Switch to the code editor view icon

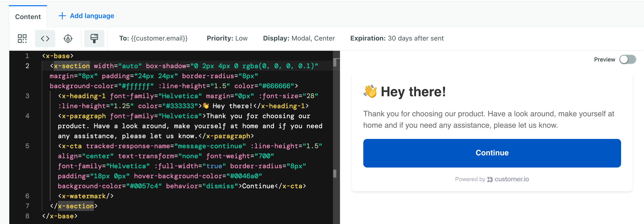click(45, 38)
